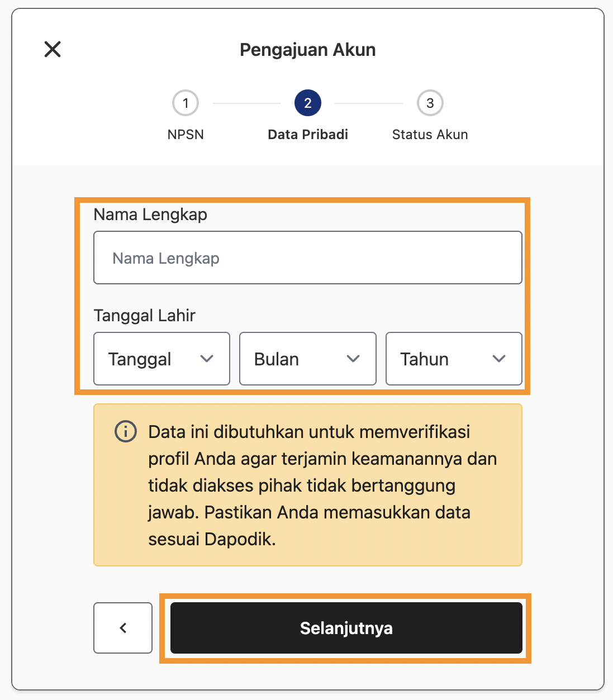Focus the Nama Lengkap text field
Screen dimensions: 613x700
tap(308, 258)
